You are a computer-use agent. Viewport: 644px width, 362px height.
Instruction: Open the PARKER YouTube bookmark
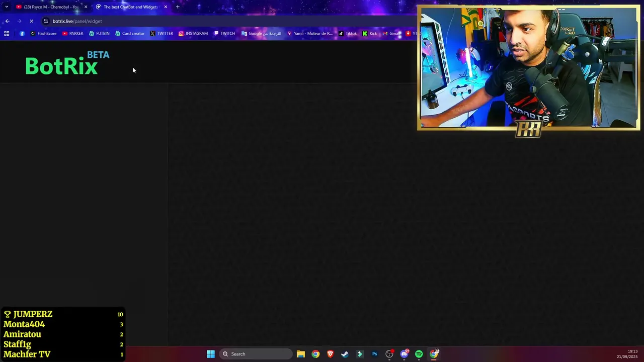tap(73, 34)
